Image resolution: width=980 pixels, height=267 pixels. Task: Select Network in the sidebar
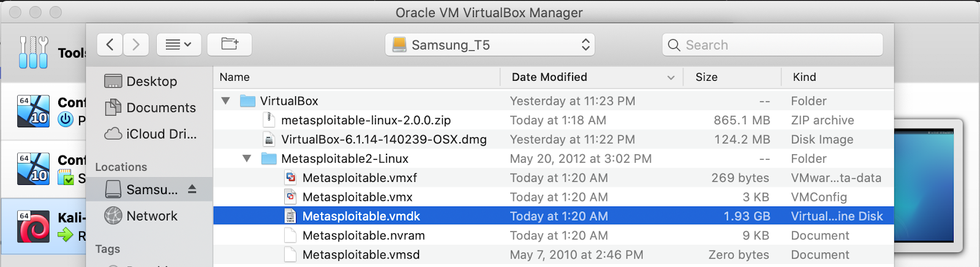[x=151, y=216]
